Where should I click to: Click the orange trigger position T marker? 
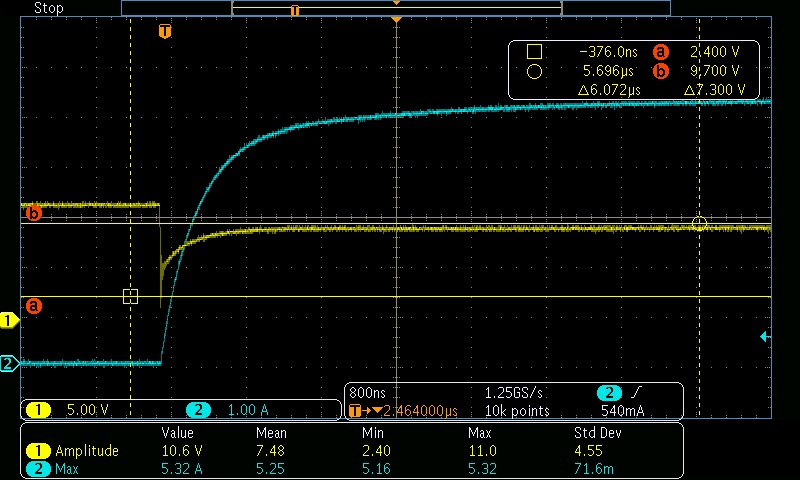point(165,31)
